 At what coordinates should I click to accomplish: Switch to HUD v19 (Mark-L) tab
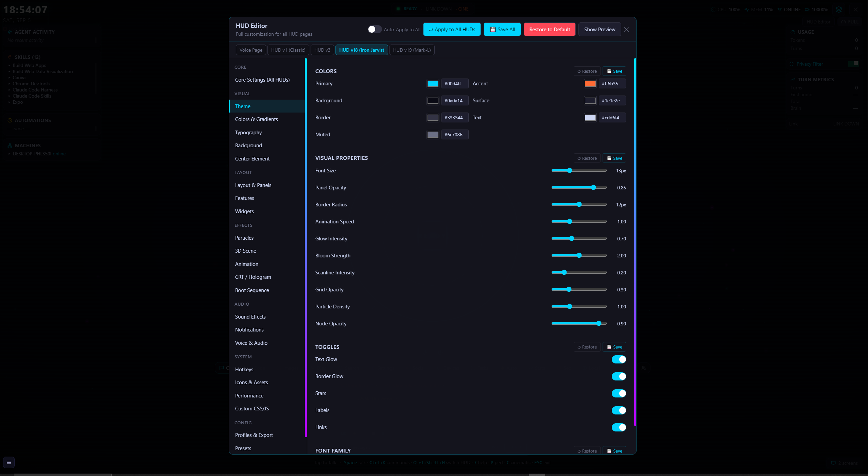coord(412,50)
